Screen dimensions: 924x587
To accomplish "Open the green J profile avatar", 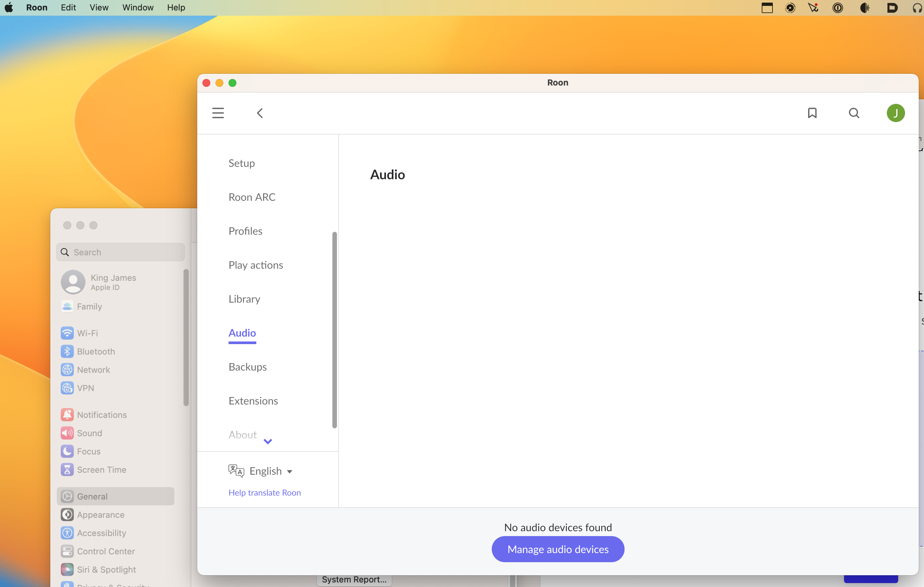I will click(x=895, y=113).
